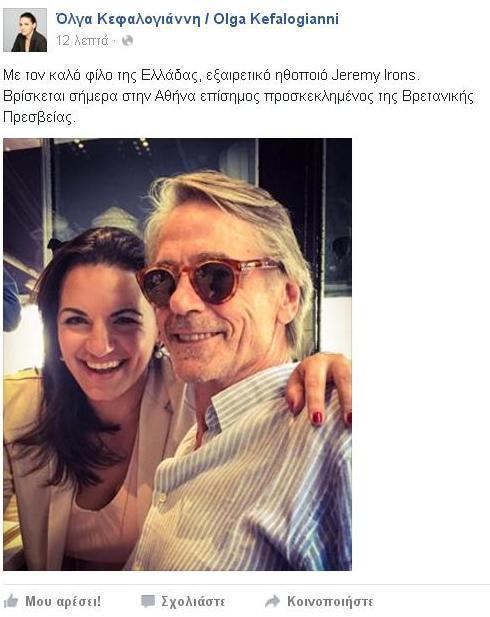This screenshot has width=490, height=617.
Task: Click the man's sunglasses in the photo
Action: pos(209,281)
